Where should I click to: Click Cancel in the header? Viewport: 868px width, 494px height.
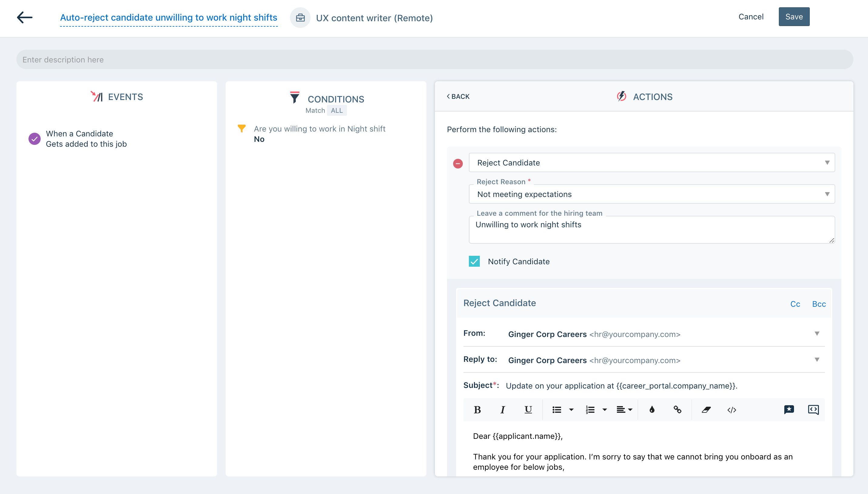751,17
